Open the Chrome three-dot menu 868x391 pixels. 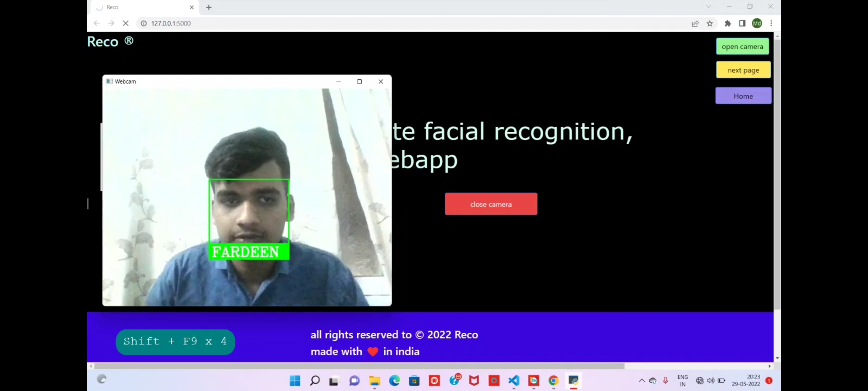[x=771, y=24]
